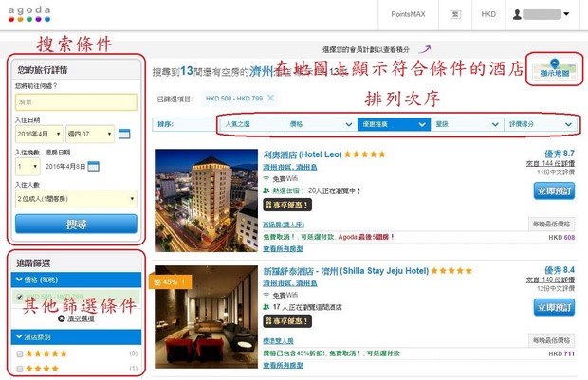Click the five-star rating stars in filter
The height and width of the screenshot is (380, 588).
tap(46, 353)
